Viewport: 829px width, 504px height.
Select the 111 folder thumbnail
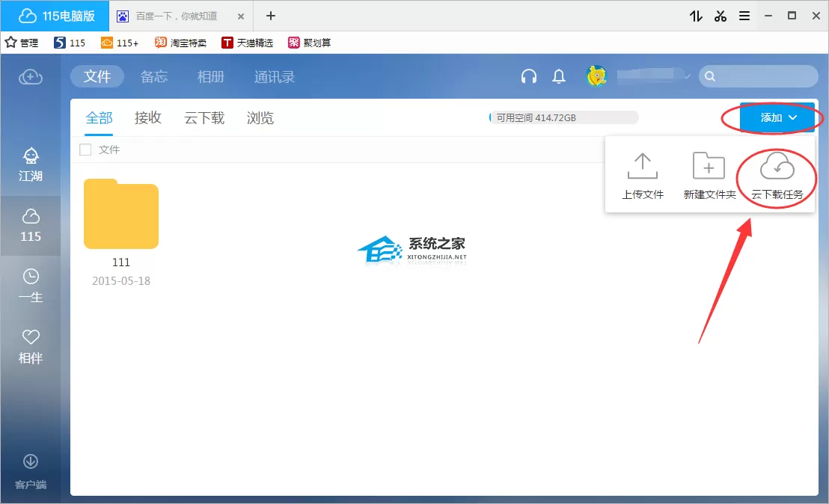click(x=121, y=213)
